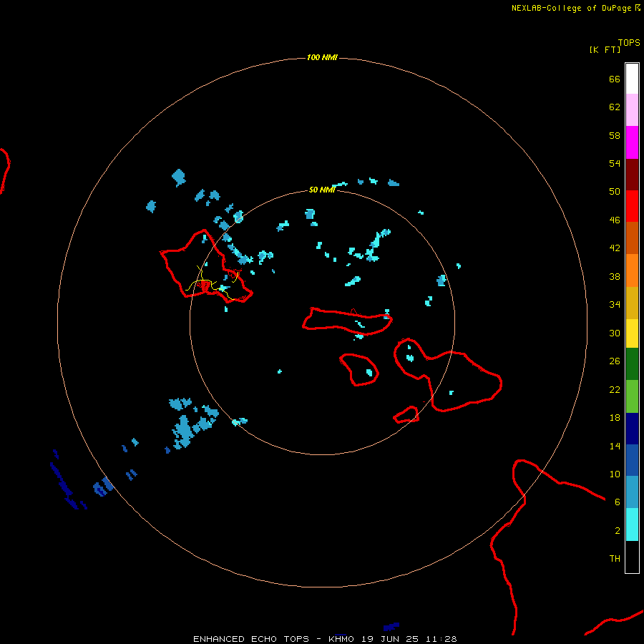The width and height of the screenshot is (644, 644).
Task: Click the "58" legend value
Action: tap(615, 135)
